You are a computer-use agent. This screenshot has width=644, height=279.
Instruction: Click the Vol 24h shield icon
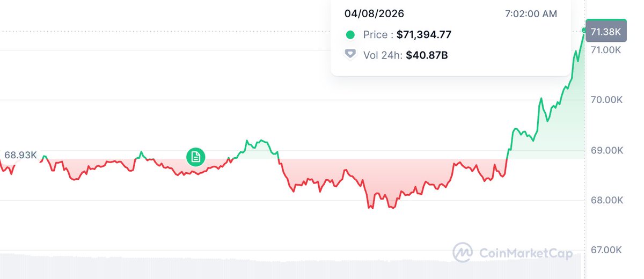click(350, 54)
